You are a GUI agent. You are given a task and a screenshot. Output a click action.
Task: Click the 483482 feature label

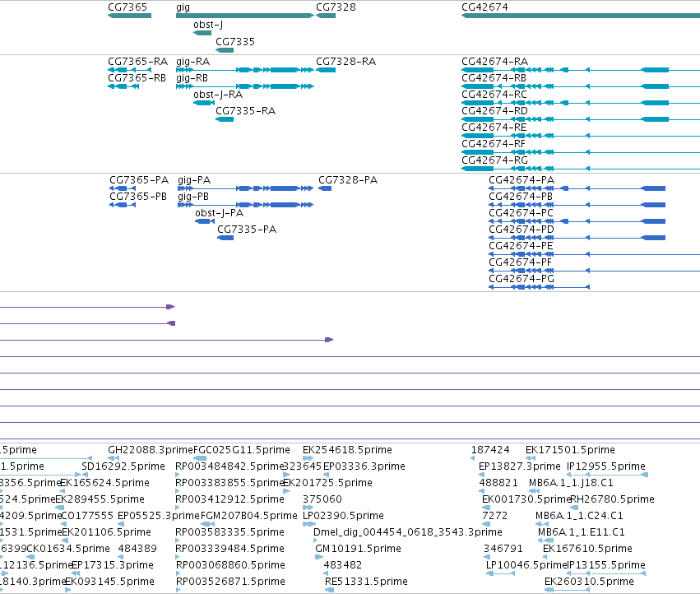tap(343, 565)
